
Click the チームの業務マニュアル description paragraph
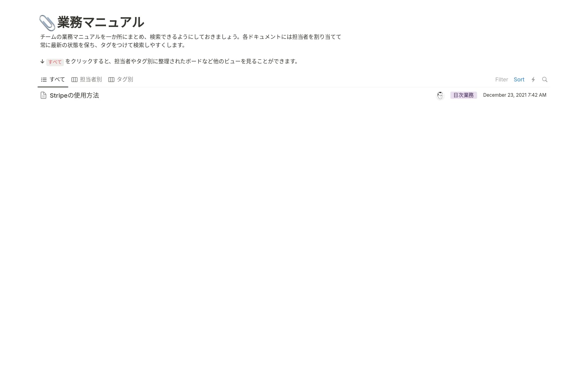(x=190, y=41)
